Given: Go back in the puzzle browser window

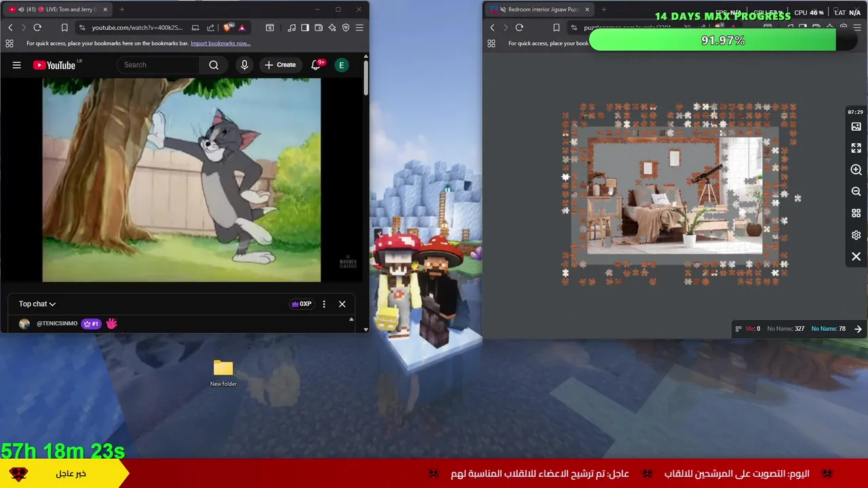Looking at the screenshot, I should [492, 28].
